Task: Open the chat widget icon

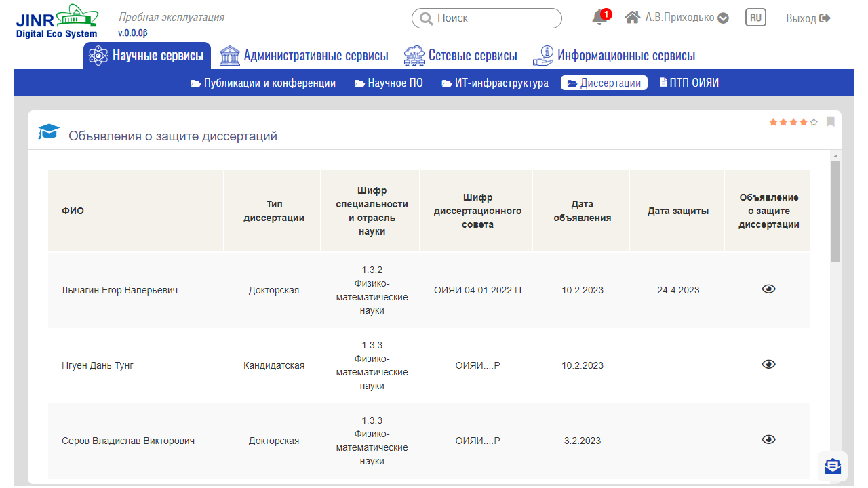Action: (832, 466)
